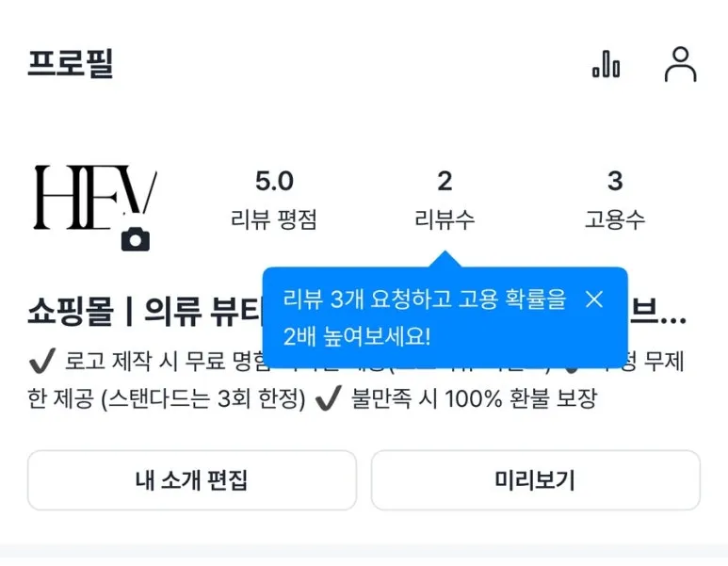Select the 5.0 review rating number
Screen dimensions: 728x566
tap(274, 181)
